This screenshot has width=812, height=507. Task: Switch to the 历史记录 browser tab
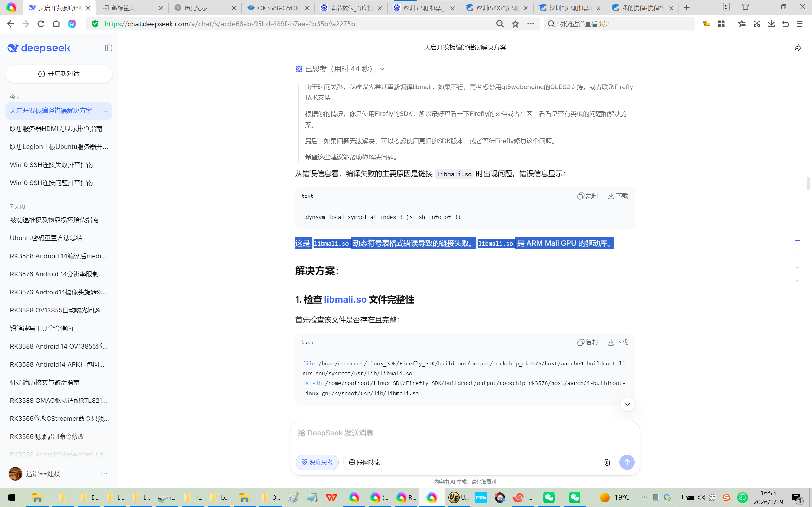[196, 8]
